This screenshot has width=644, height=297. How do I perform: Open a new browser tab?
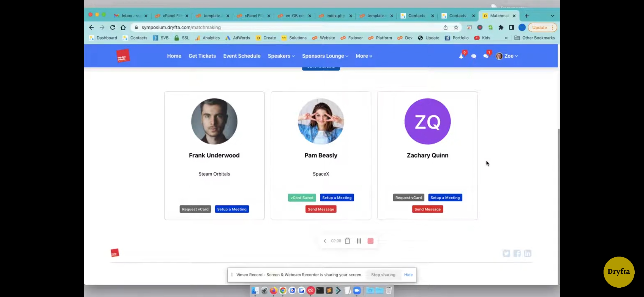[x=526, y=16]
